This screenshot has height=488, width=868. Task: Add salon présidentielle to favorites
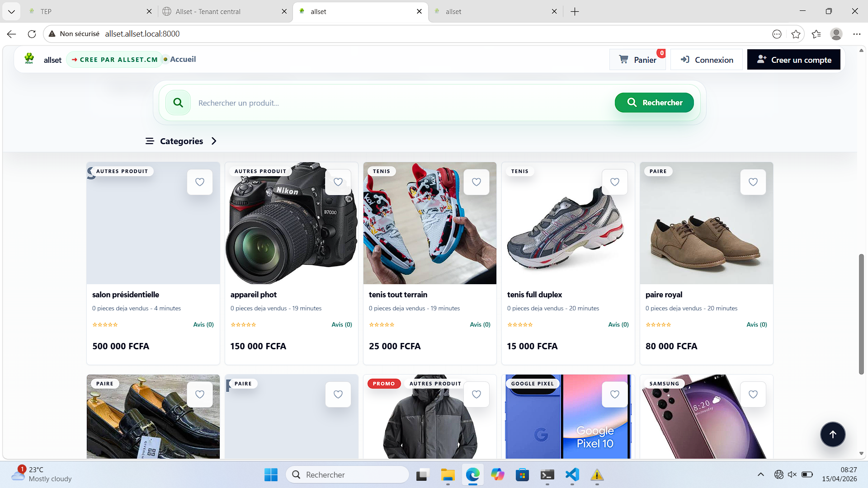[200, 182]
